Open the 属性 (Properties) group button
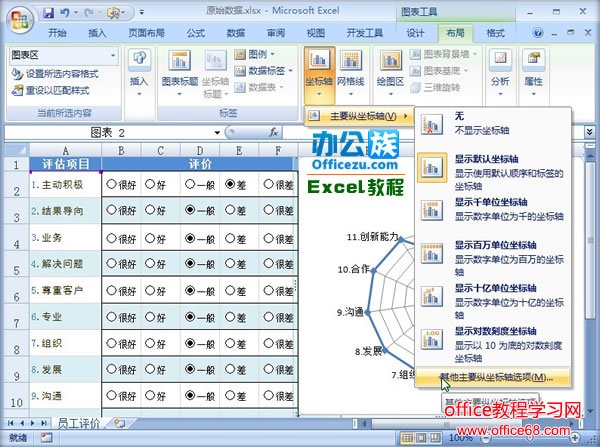 pyautogui.click(x=533, y=75)
